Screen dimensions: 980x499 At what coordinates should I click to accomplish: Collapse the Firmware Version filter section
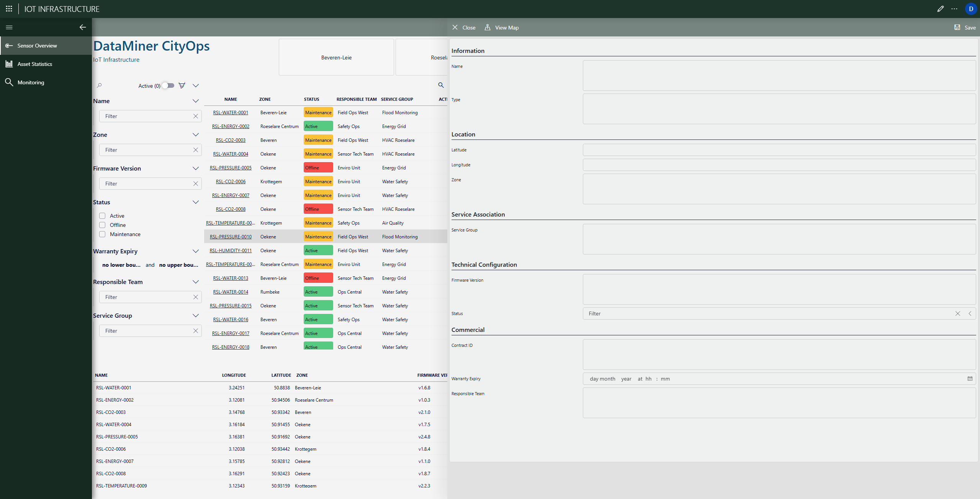pyautogui.click(x=196, y=168)
